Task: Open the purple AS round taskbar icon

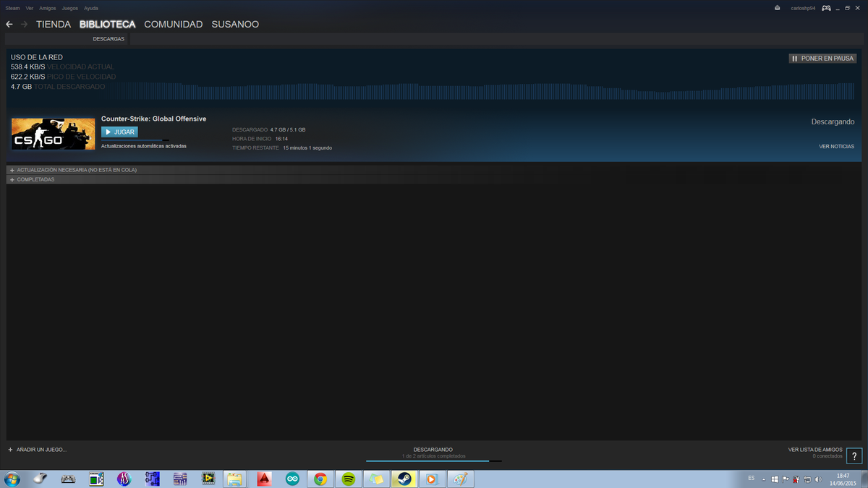Action: (x=124, y=479)
